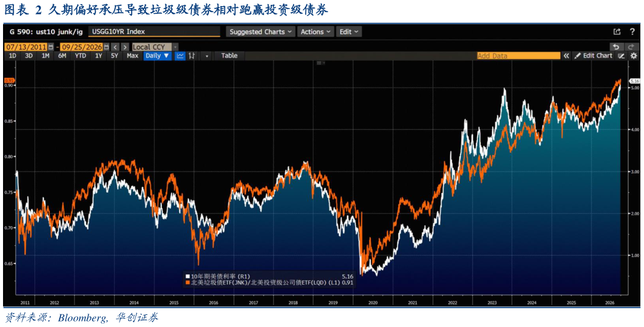Click orange legend swatch for JNK/LQD ratio
The width and height of the screenshot is (644, 327).
click(x=187, y=282)
